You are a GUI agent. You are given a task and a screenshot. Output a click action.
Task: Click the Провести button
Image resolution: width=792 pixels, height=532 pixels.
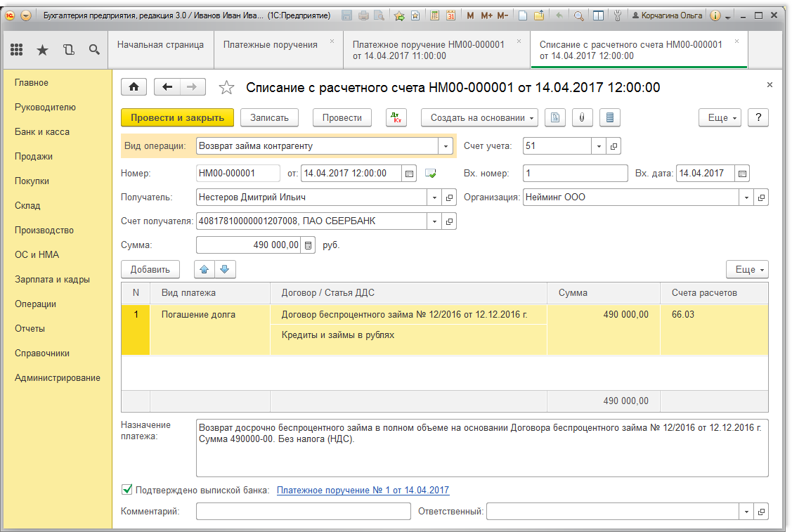(342, 118)
